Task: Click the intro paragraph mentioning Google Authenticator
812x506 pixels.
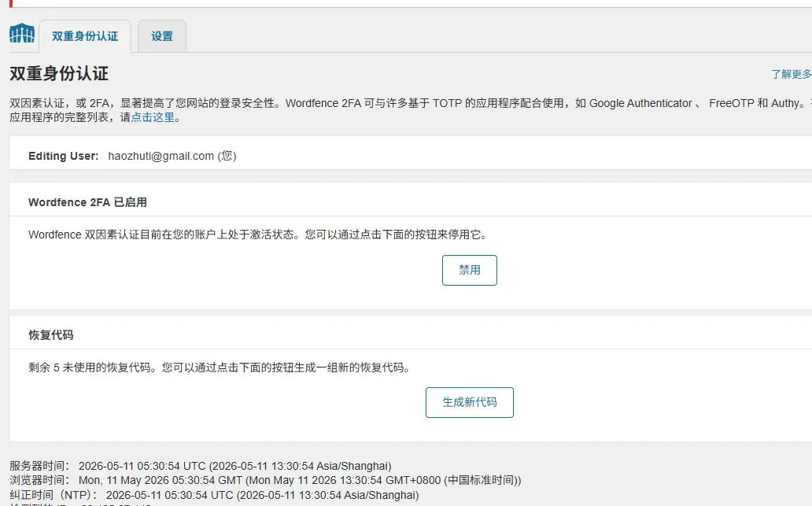Action: tap(411, 110)
